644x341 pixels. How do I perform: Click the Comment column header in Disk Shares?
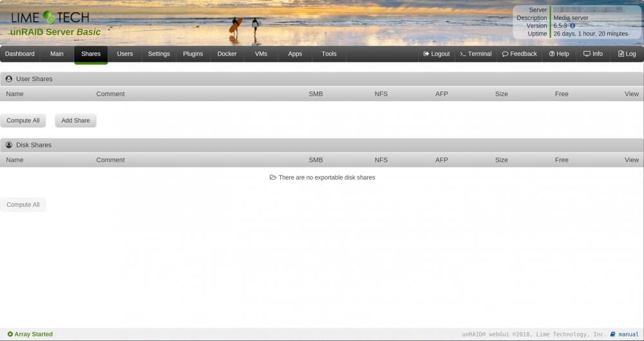coord(111,160)
